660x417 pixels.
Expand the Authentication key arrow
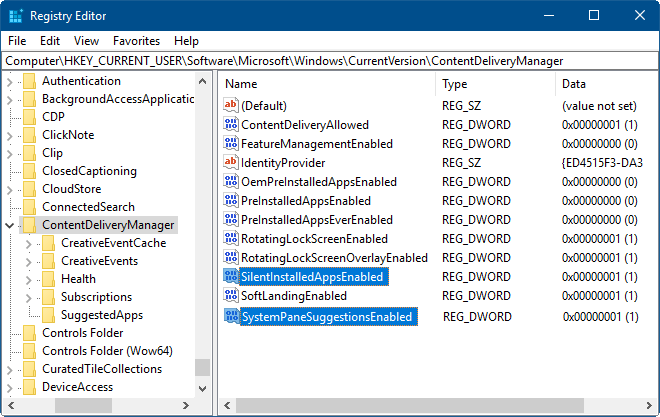(x=10, y=81)
